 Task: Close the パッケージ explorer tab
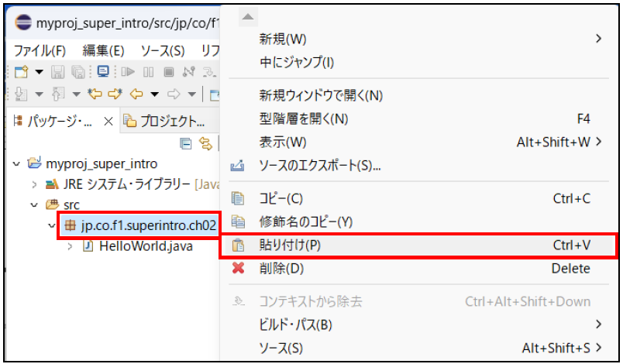pyautogui.click(x=108, y=121)
